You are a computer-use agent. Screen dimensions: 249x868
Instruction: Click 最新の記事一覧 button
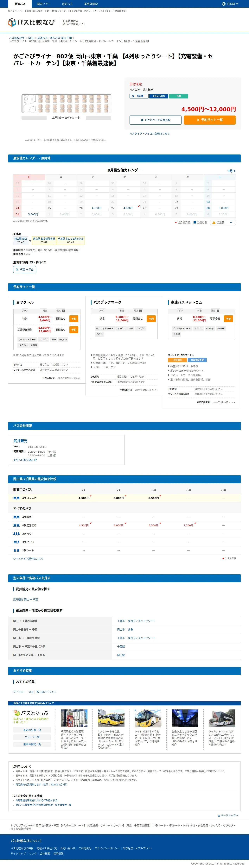[32, 730]
